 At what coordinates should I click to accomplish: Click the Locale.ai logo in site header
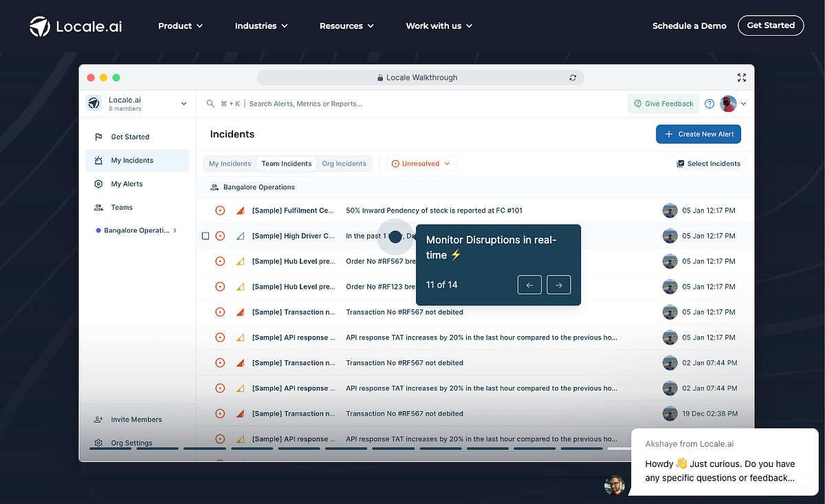76,26
